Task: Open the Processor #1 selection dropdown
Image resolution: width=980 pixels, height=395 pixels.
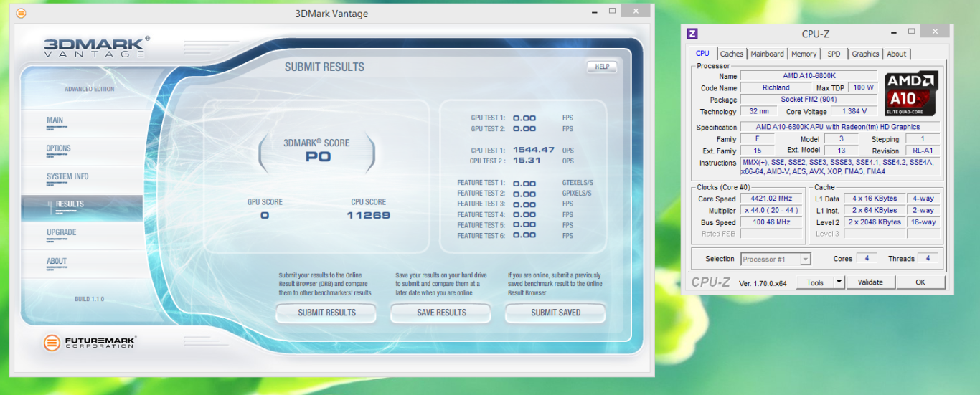Action: click(x=776, y=259)
